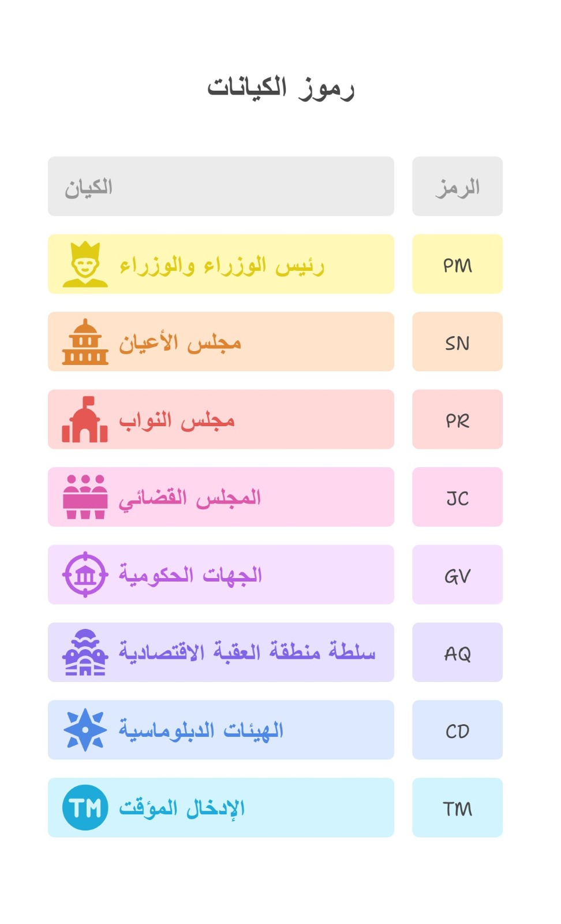Click the violet Aqaba authority building icon
This screenshot has height=924, width=561.
tap(85, 653)
